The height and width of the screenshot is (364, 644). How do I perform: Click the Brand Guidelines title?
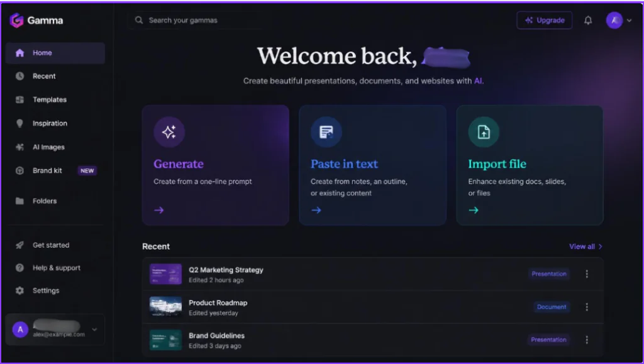(216, 336)
